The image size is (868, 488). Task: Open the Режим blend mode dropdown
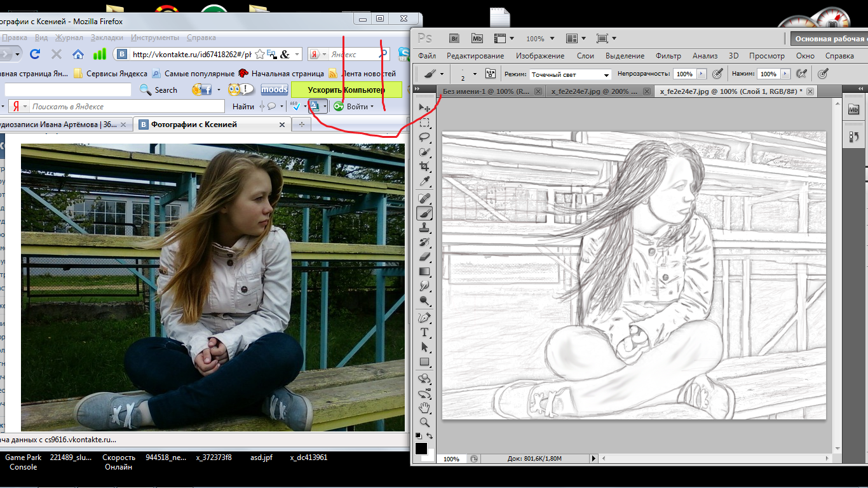click(570, 74)
